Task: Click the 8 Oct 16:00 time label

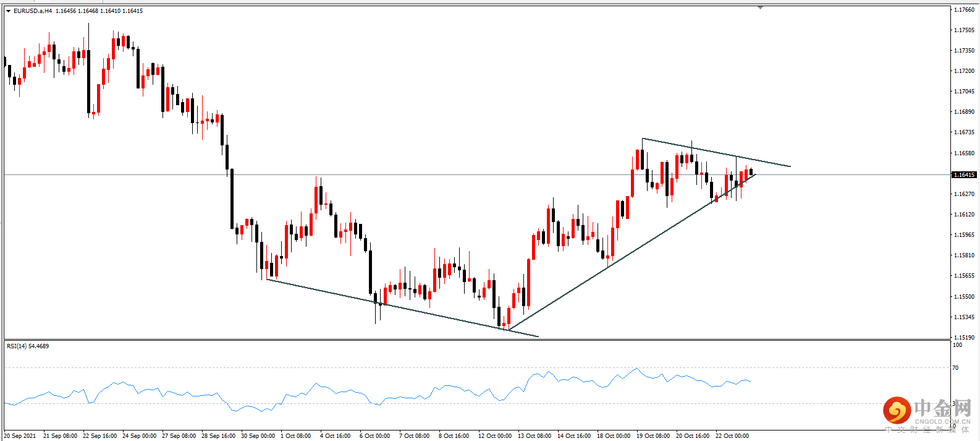Action: point(454,435)
